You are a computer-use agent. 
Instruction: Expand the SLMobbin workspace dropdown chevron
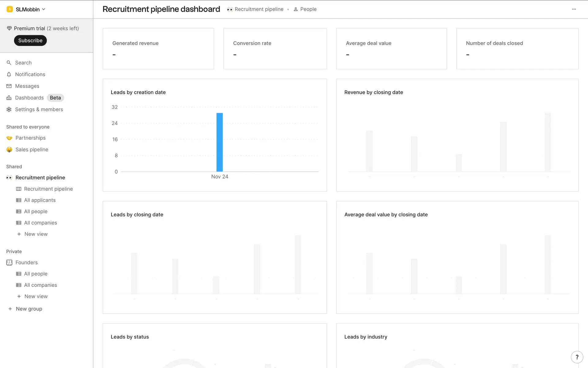(x=44, y=9)
